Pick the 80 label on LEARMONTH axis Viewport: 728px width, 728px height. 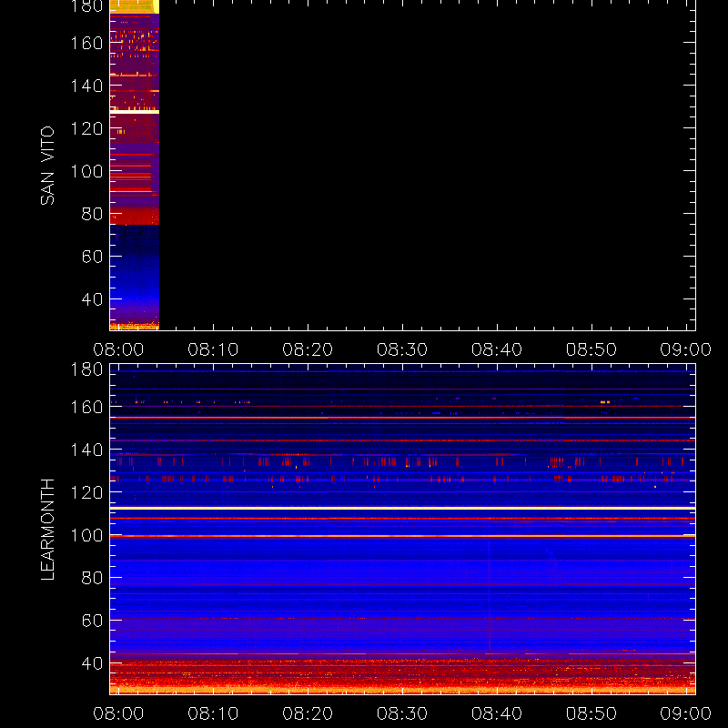click(92, 578)
